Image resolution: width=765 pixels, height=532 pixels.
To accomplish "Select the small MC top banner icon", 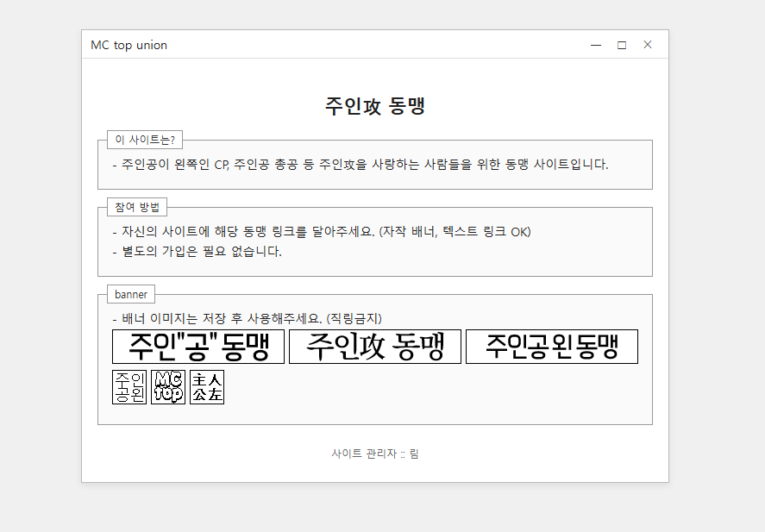I will click(168, 387).
